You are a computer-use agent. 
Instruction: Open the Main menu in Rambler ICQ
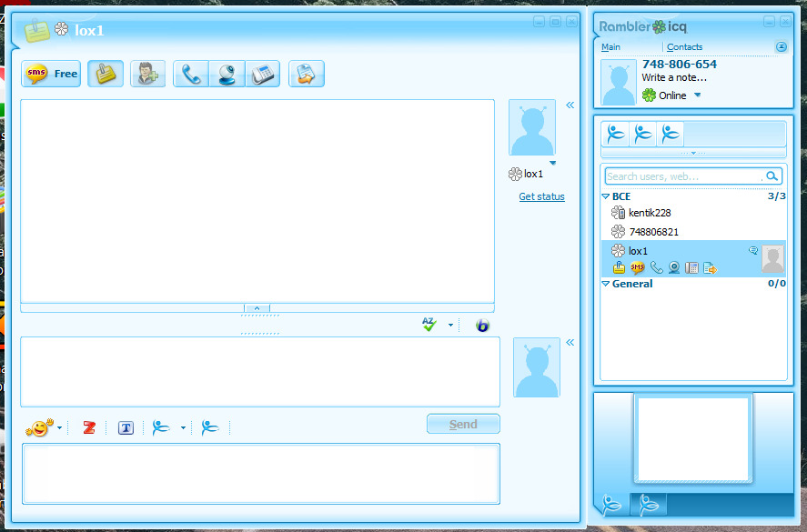tap(610, 46)
